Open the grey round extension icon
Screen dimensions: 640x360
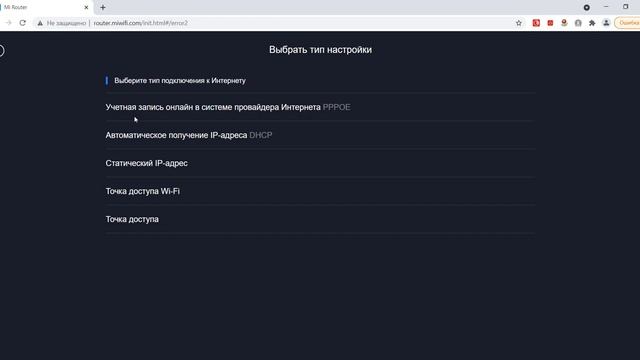[x=578, y=23]
